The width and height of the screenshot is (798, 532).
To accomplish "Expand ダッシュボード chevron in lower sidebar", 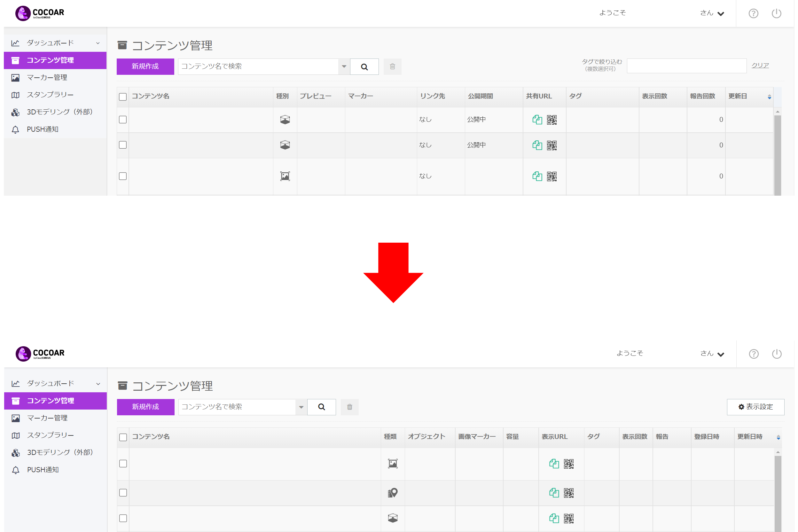I will tap(98, 384).
